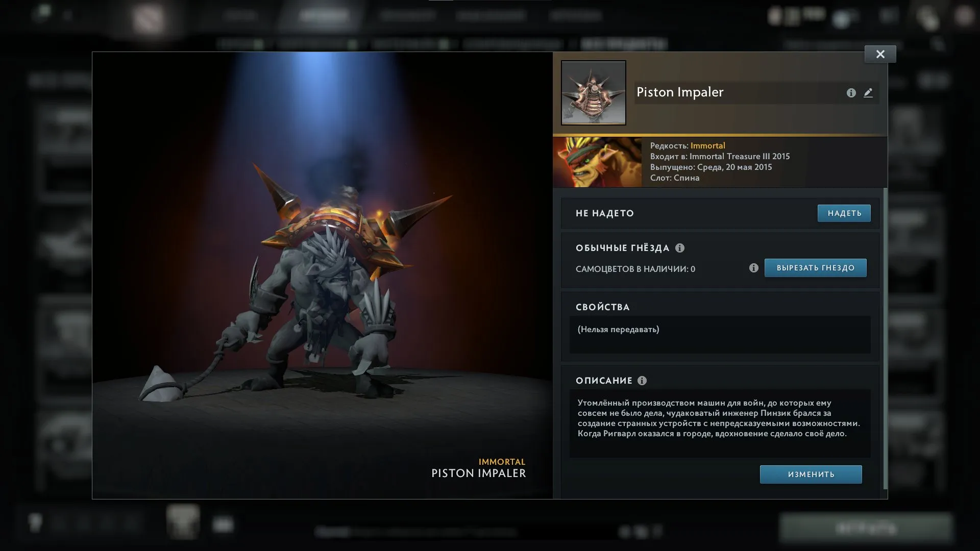
Task: Click the Immortal rarity text
Action: (707, 145)
